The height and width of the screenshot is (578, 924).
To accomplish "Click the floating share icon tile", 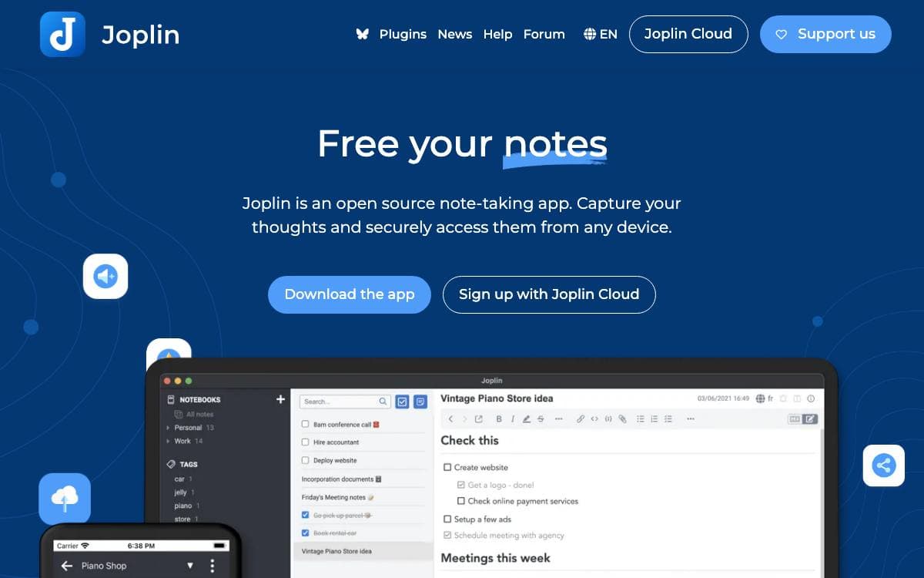I will point(884,465).
